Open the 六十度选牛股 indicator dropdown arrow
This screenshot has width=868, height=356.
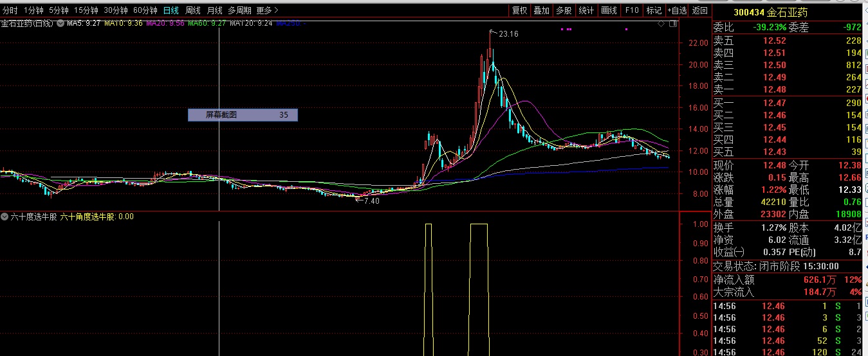click(5, 217)
